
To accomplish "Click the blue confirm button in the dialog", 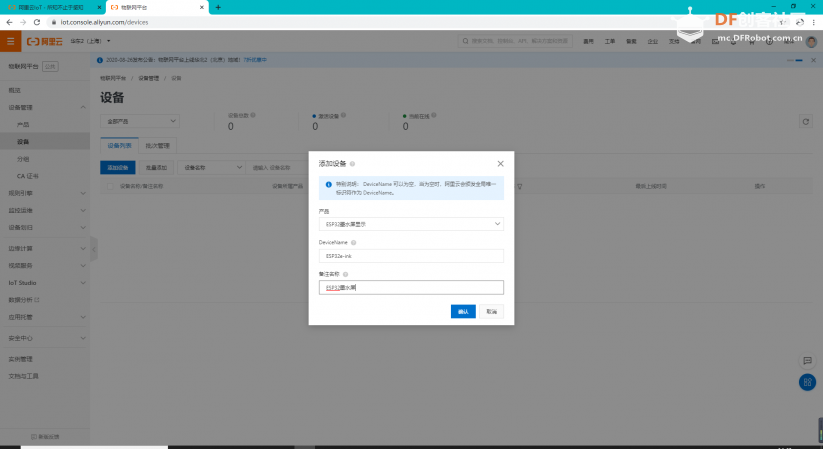I will [x=463, y=311].
